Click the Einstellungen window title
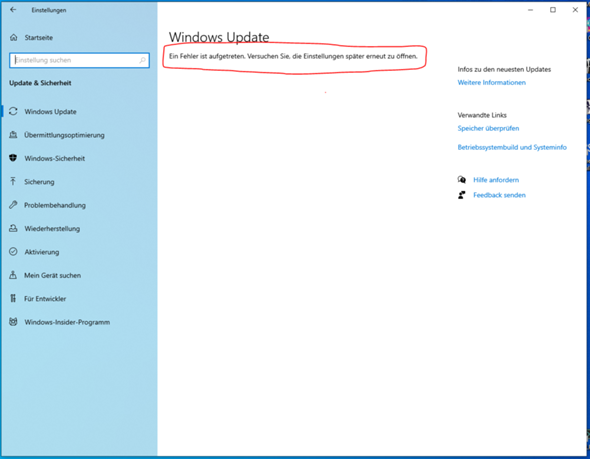Screen dimensions: 590x459 coord(49,10)
